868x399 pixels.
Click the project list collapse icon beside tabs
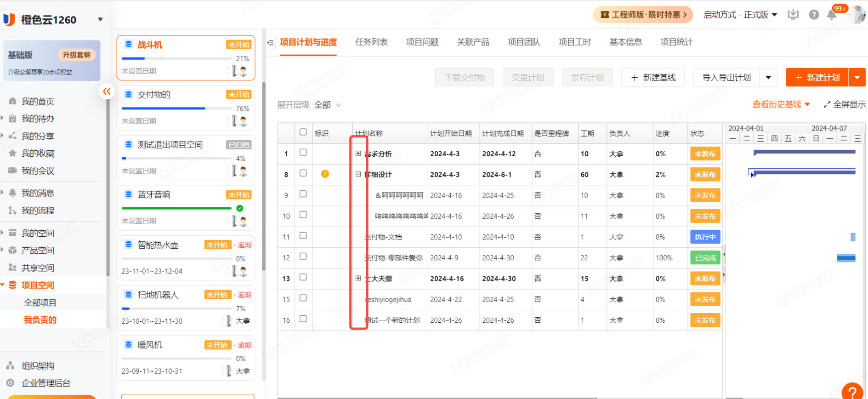[x=271, y=43]
